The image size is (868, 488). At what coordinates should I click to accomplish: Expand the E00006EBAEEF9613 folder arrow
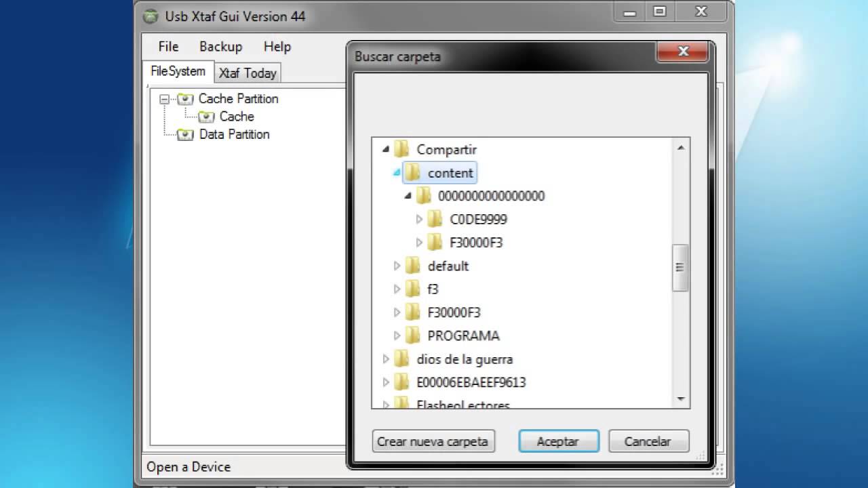coord(387,382)
